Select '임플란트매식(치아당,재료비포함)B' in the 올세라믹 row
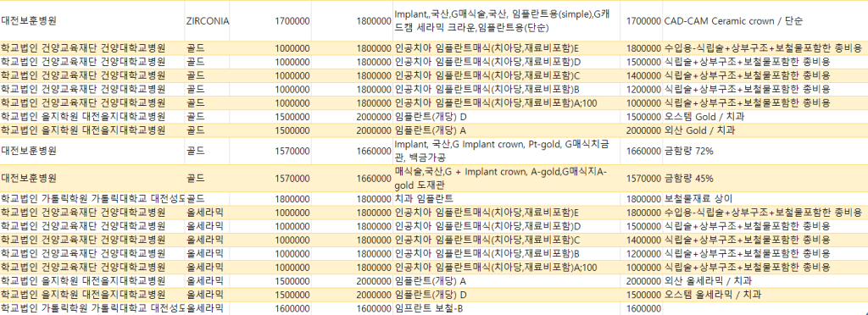Image resolution: width=868 pixels, height=315 pixels. (x=507, y=254)
